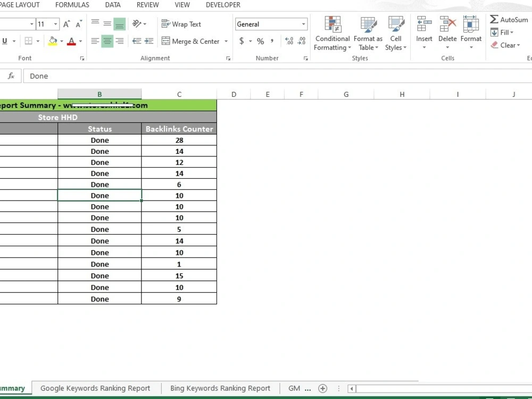The image size is (532, 399).
Task: Switch to the GM sheet tab
Action: (x=294, y=388)
